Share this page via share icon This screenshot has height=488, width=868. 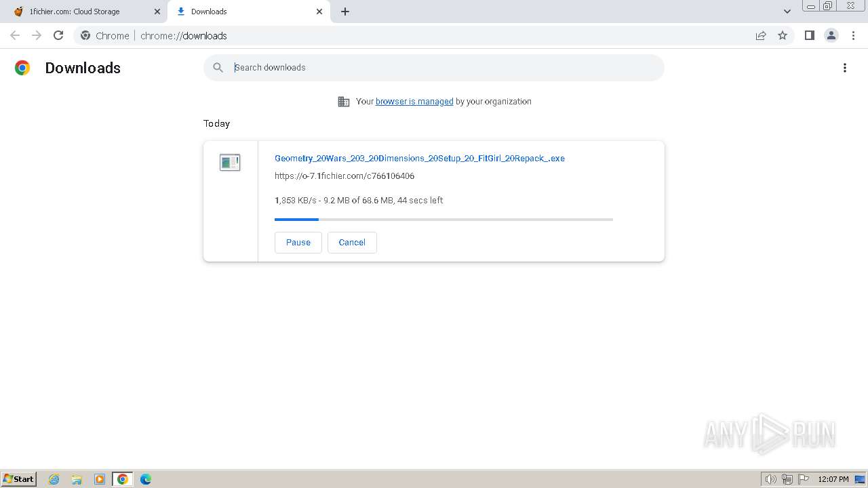(761, 35)
